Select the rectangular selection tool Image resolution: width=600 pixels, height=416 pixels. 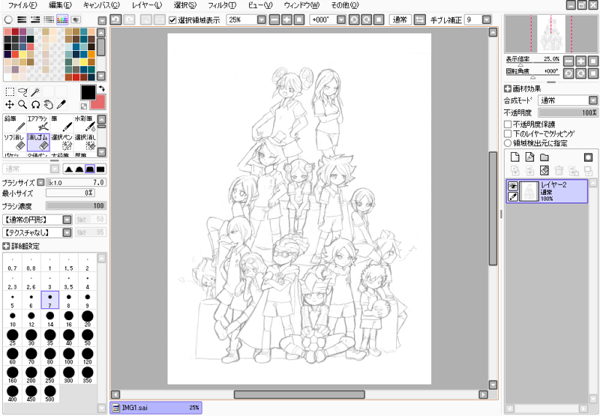10,92
